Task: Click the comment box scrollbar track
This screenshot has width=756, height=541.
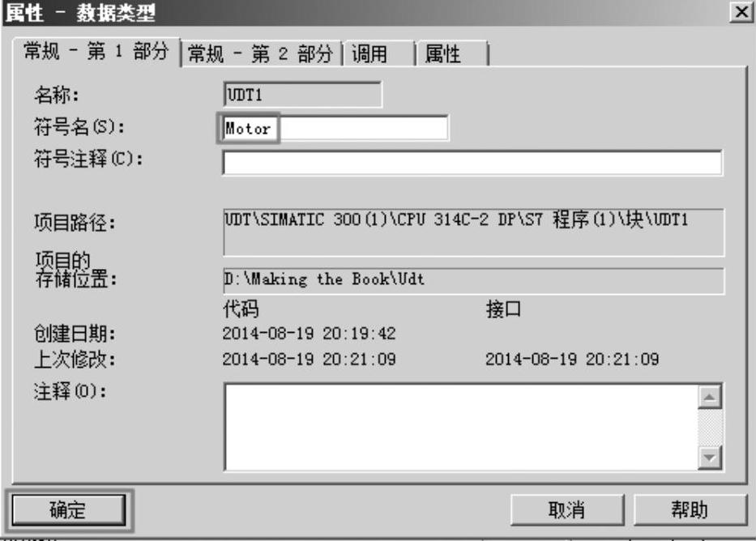Action: coord(710,427)
